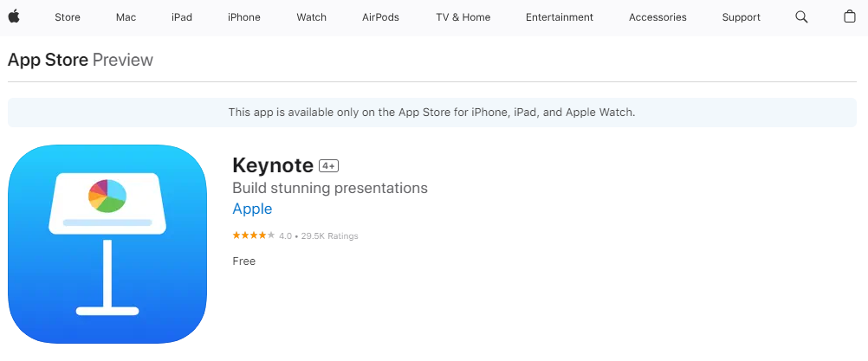Click the 4+ age rating badge
Viewport: 868px width, 361px height.
[x=328, y=165]
